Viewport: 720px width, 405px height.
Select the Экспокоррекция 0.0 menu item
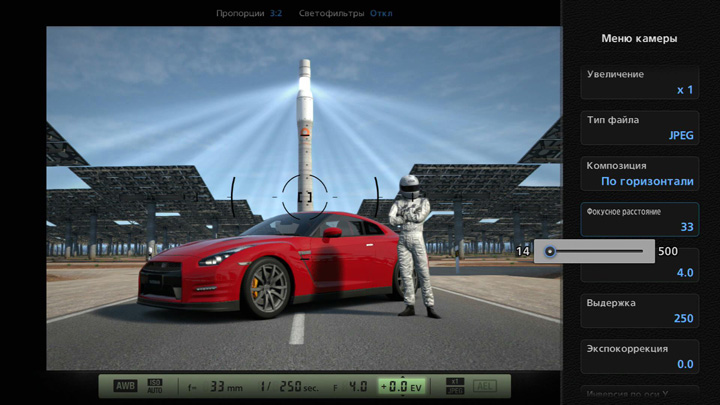click(x=640, y=356)
